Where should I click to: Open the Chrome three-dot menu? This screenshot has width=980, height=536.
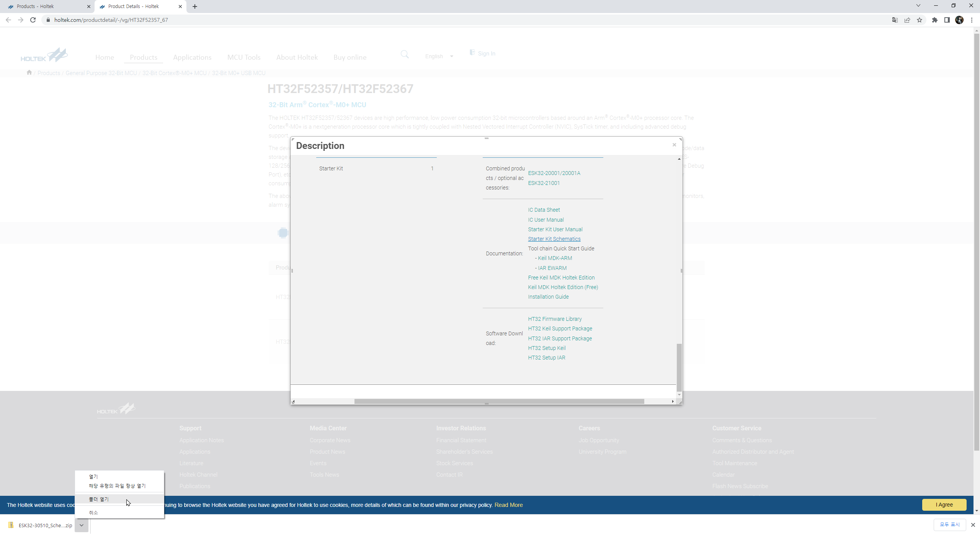pyautogui.click(x=972, y=20)
